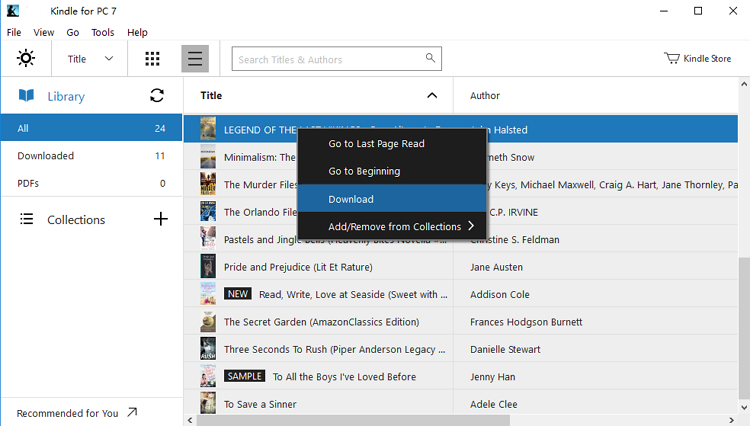Select Read, Write, Love cover thumbnail
This screenshot has height=426, width=750.
pyautogui.click(x=208, y=294)
